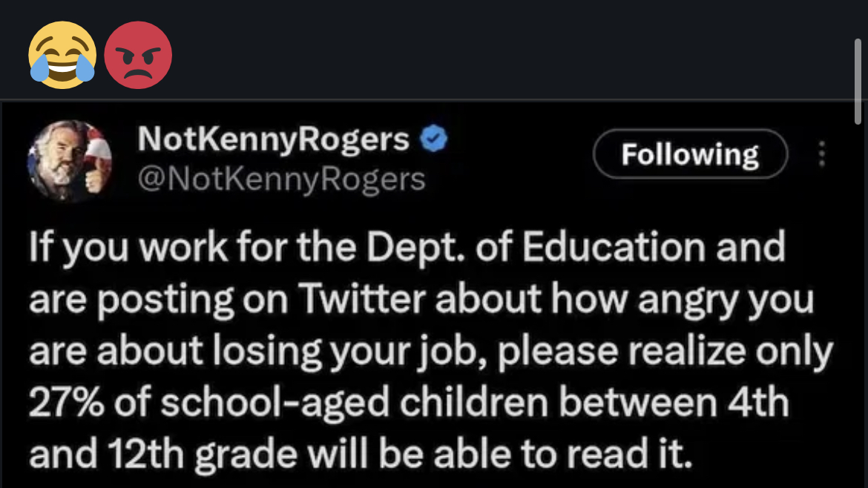This screenshot has height=488, width=868.
Task: Click the @NotKennyRogers handle
Action: pyautogui.click(x=282, y=179)
